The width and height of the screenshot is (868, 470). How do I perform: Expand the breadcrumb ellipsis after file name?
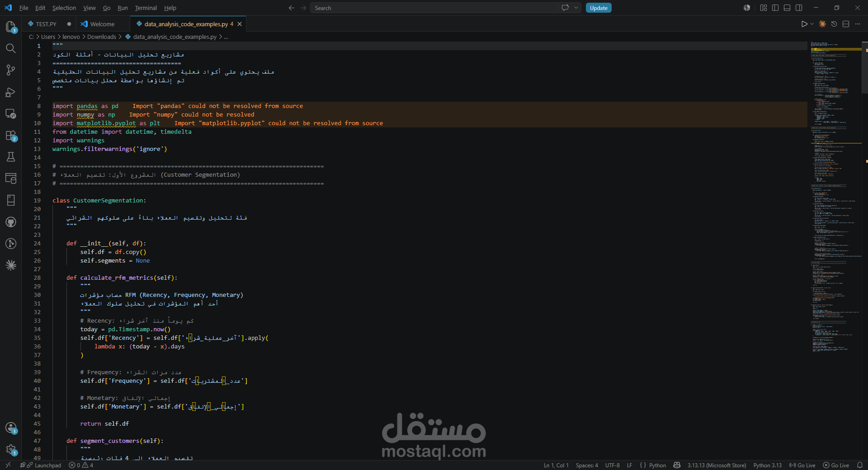click(226, 37)
